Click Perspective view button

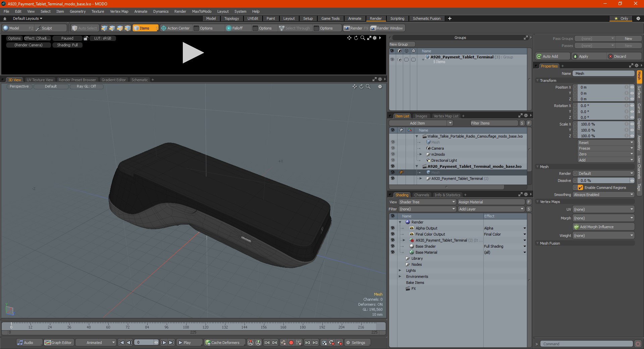click(19, 86)
